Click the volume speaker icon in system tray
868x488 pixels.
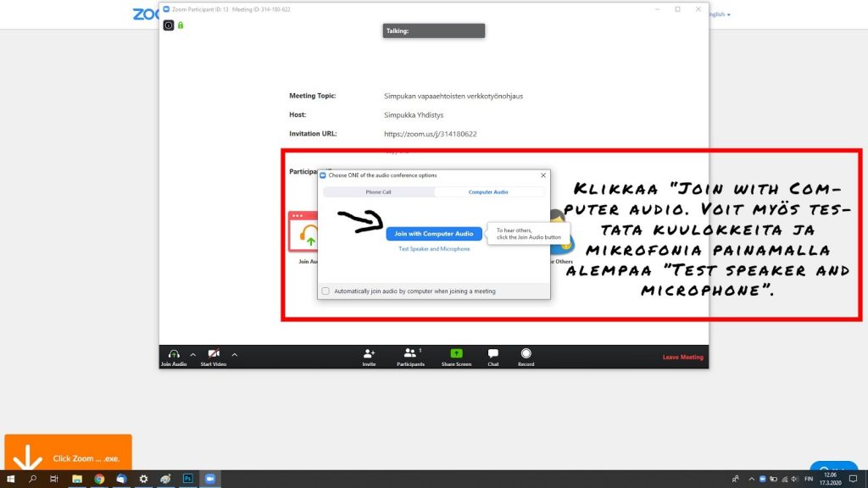click(x=795, y=480)
